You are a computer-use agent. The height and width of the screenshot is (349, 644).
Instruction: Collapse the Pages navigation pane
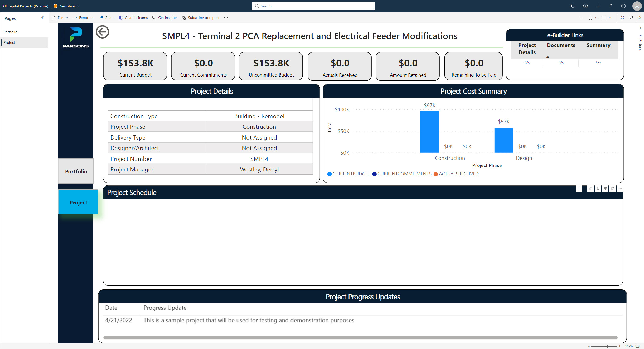(x=42, y=18)
